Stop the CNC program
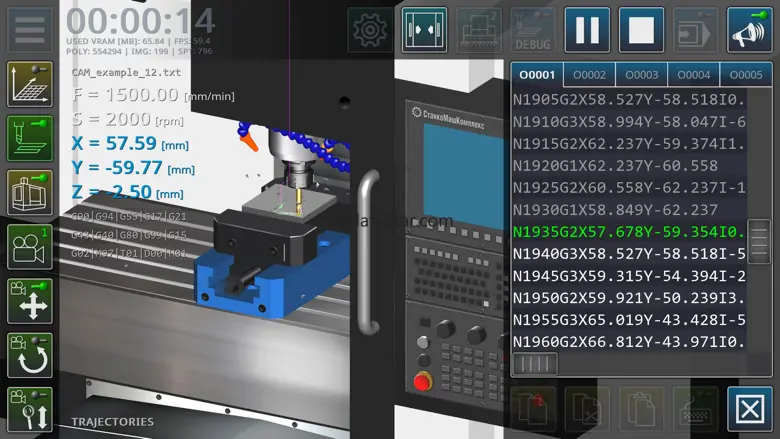The height and width of the screenshot is (439, 780). (x=641, y=30)
